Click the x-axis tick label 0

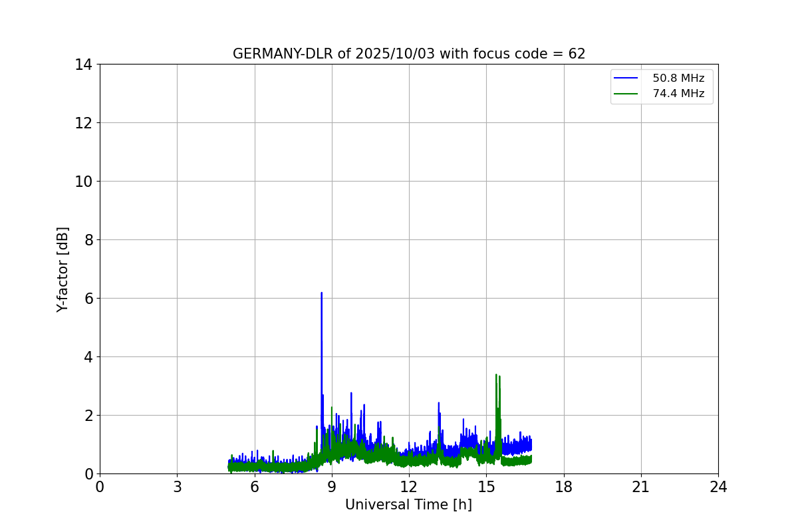100,487
